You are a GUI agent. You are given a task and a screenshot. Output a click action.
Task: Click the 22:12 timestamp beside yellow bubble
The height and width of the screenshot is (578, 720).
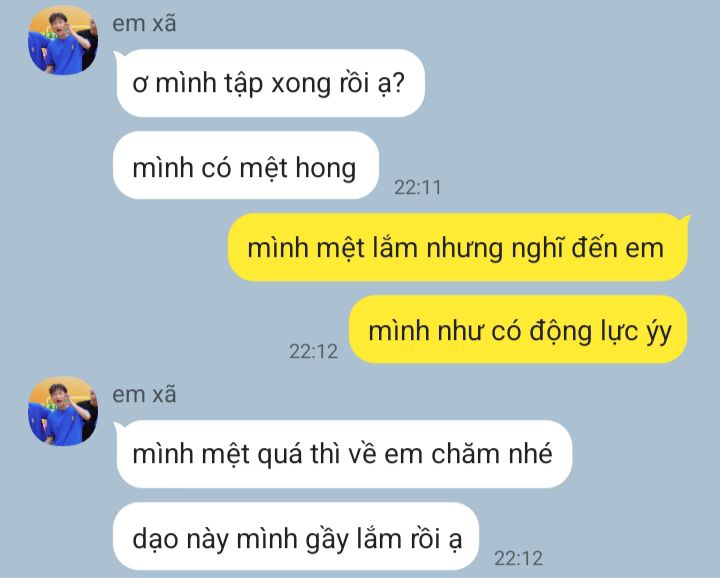(314, 352)
